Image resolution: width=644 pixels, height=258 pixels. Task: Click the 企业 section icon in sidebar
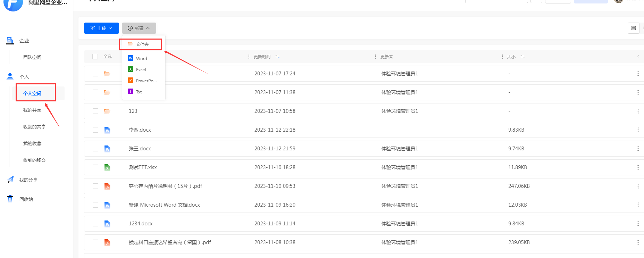point(10,40)
